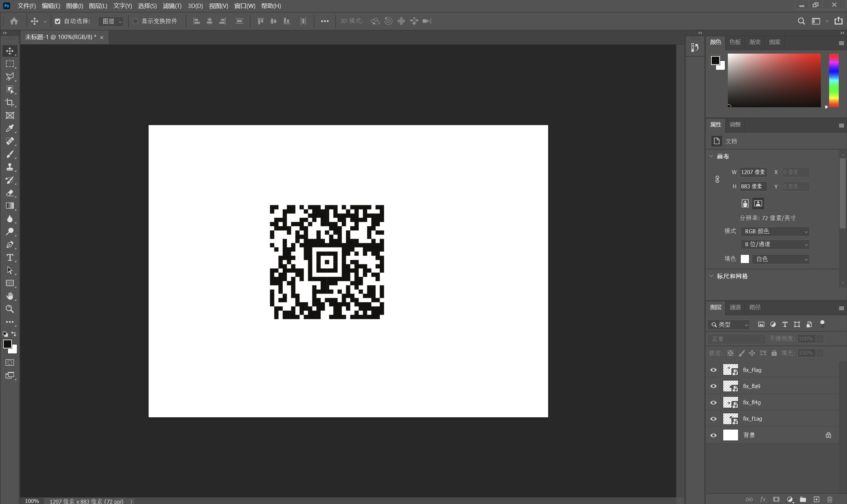
Task: Open the 白色 fill dropdown
Action: tap(780, 259)
